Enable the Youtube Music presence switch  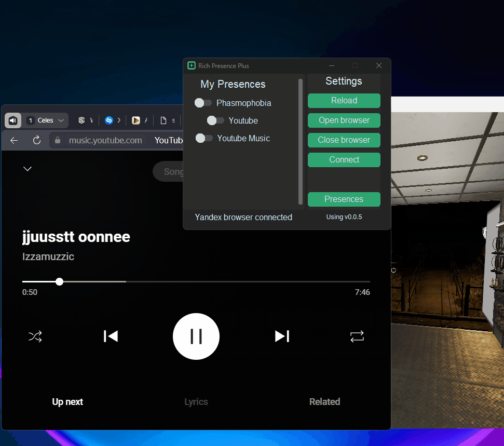[204, 138]
